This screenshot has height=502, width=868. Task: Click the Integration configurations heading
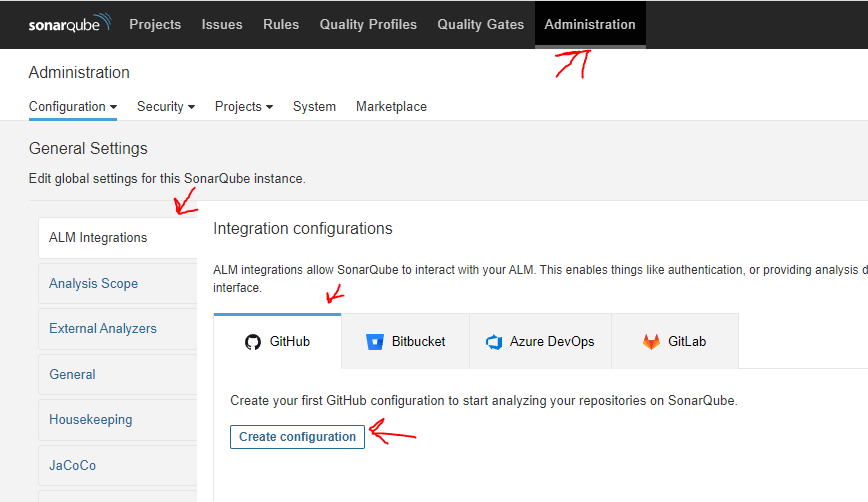click(x=303, y=229)
